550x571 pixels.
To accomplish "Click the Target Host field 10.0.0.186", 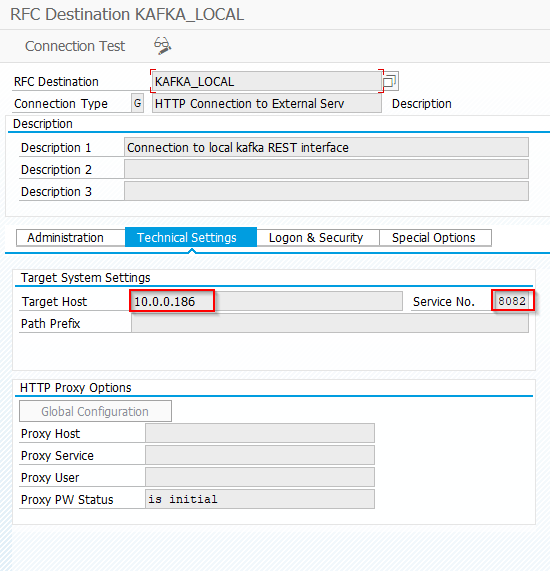I will (266, 301).
